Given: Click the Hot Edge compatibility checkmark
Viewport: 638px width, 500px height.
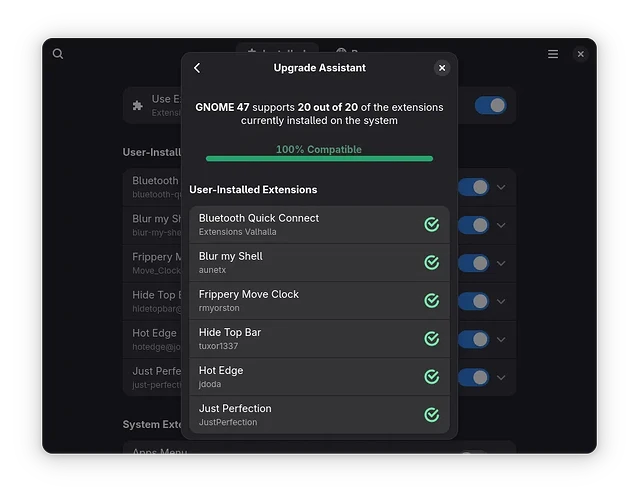Looking at the screenshot, I should pos(432,377).
